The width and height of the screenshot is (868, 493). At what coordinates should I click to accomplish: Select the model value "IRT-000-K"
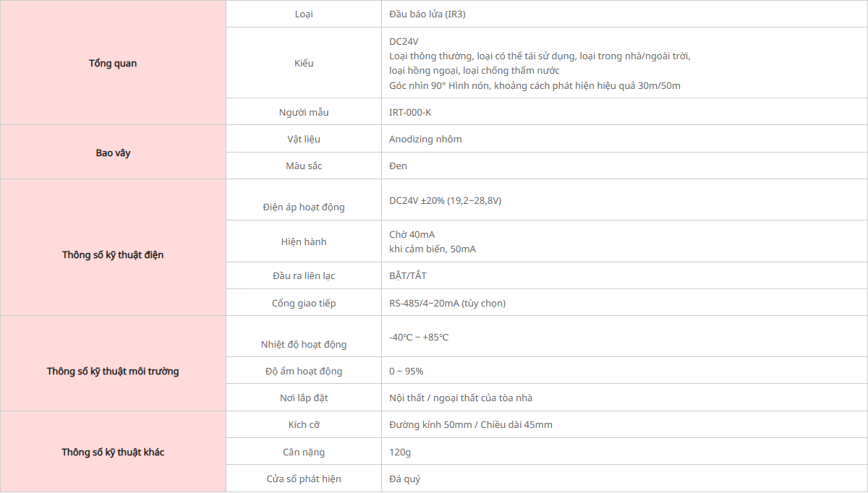coord(410,112)
